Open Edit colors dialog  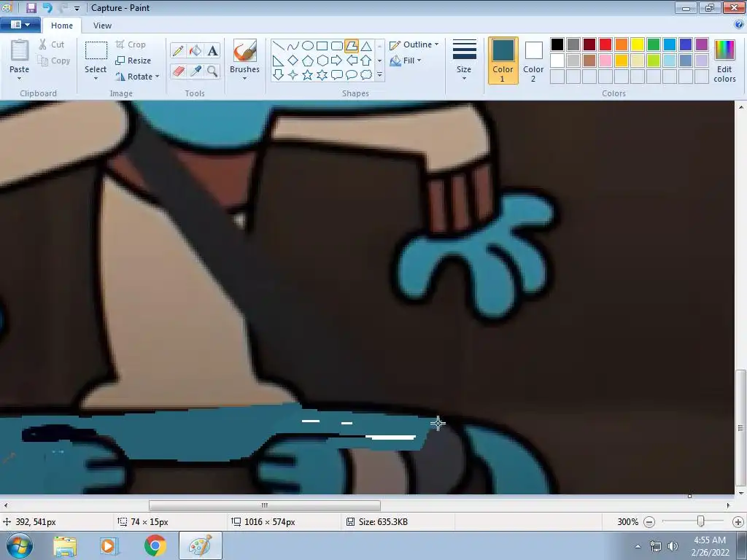(724, 61)
